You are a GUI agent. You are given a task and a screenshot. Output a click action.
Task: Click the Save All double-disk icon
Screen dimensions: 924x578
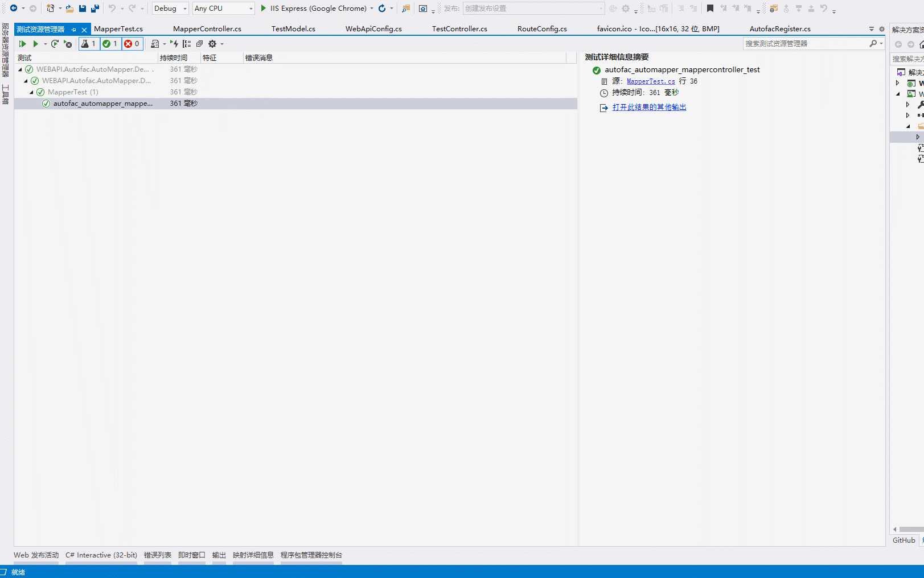point(95,9)
